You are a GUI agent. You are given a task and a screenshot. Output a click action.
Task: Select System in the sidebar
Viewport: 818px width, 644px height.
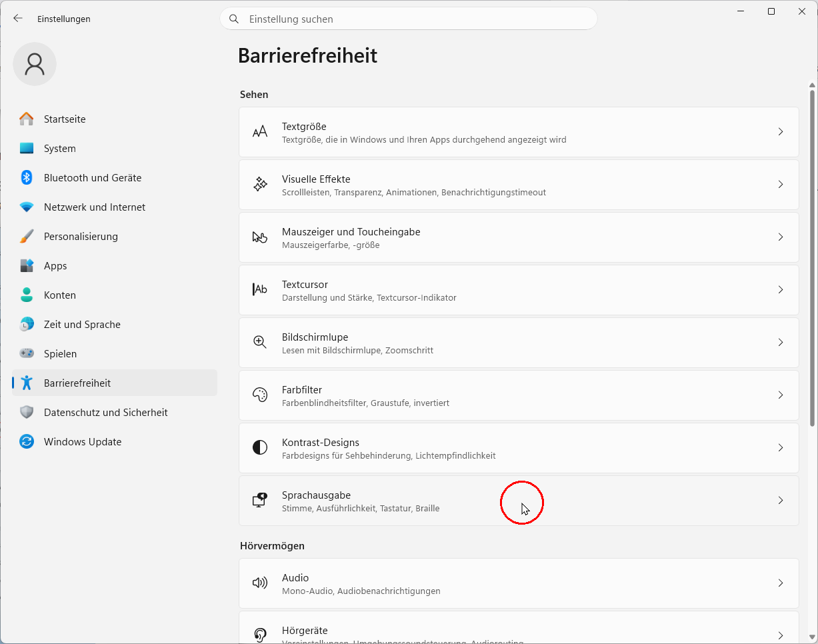[115, 149]
